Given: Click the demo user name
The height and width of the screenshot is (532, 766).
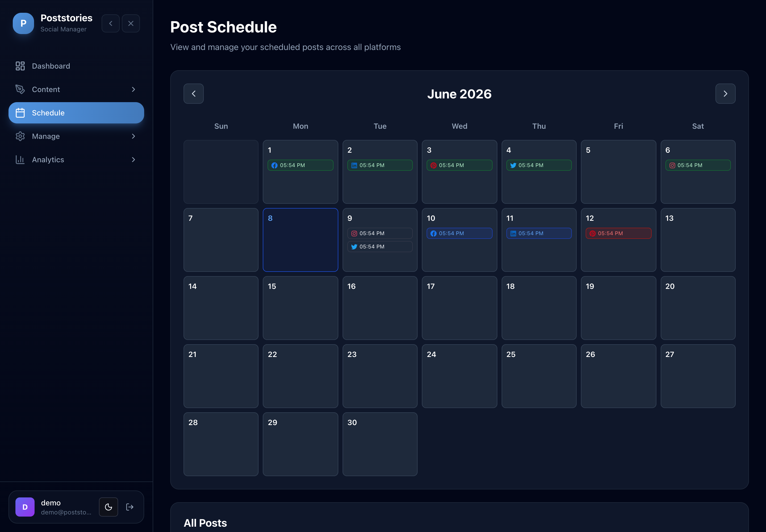Looking at the screenshot, I should pyautogui.click(x=51, y=503).
